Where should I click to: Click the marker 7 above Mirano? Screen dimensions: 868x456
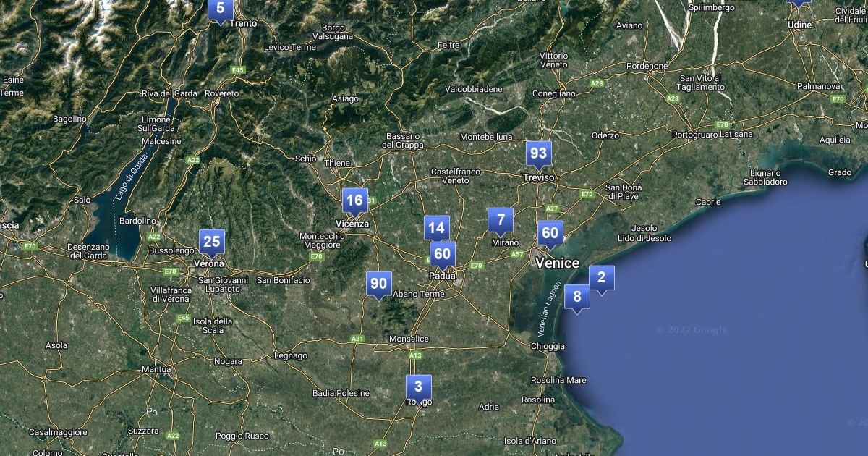tap(500, 220)
